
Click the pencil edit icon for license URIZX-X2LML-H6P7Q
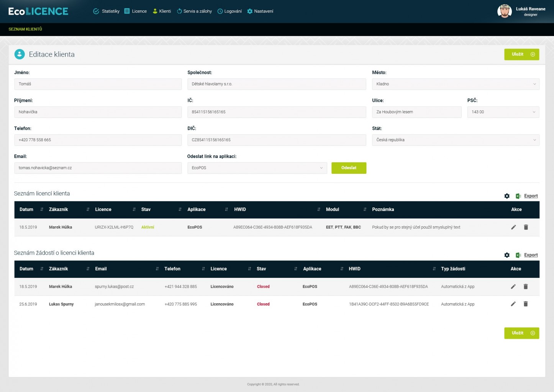click(513, 227)
